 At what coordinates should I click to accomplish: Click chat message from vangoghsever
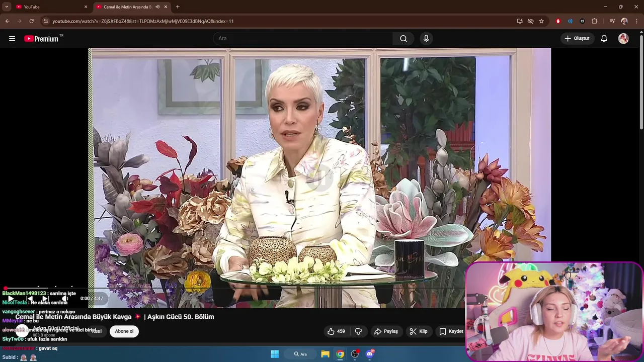pyautogui.click(x=39, y=312)
